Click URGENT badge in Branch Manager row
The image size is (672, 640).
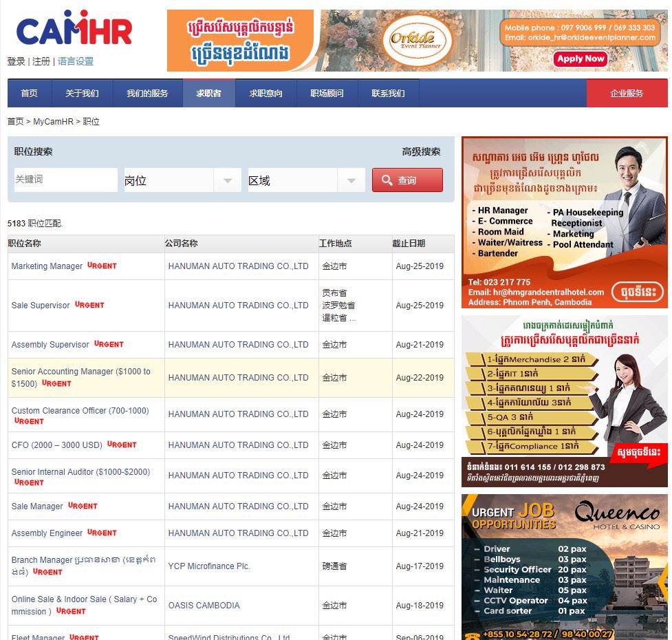point(47,573)
